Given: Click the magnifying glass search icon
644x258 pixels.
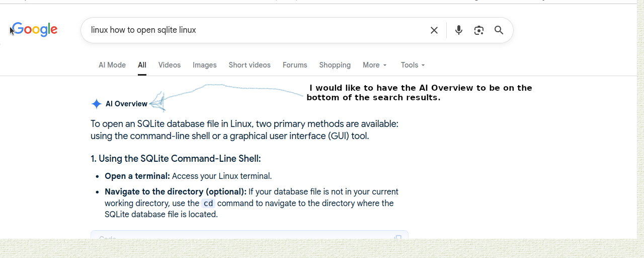Looking at the screenshot, I should click(x=499, y=30).
